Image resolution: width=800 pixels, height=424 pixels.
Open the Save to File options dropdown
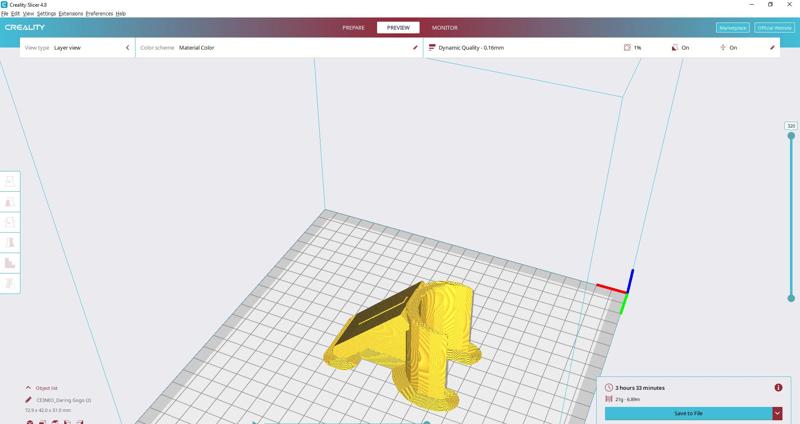[x=777, y=413]
